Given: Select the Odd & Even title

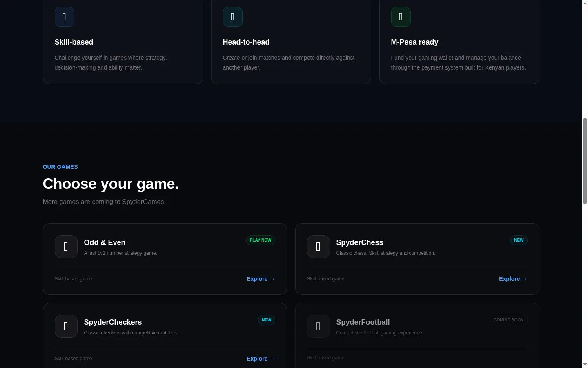Looking at the screenshot, I should coord(105,242).
